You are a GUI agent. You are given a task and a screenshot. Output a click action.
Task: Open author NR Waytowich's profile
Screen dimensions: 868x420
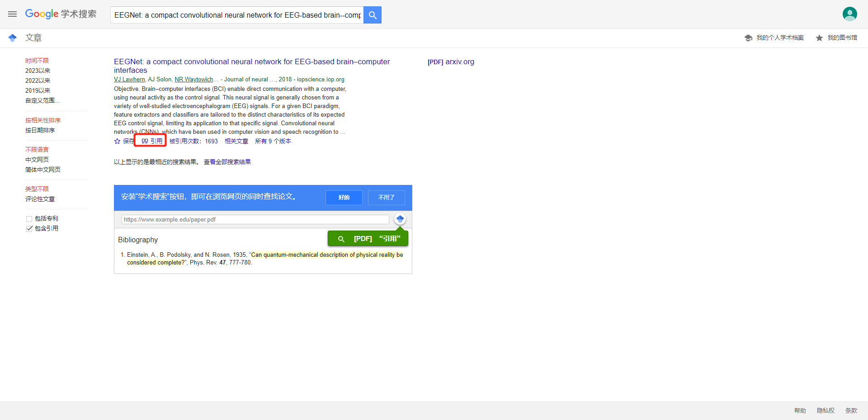tap(194, 80)
